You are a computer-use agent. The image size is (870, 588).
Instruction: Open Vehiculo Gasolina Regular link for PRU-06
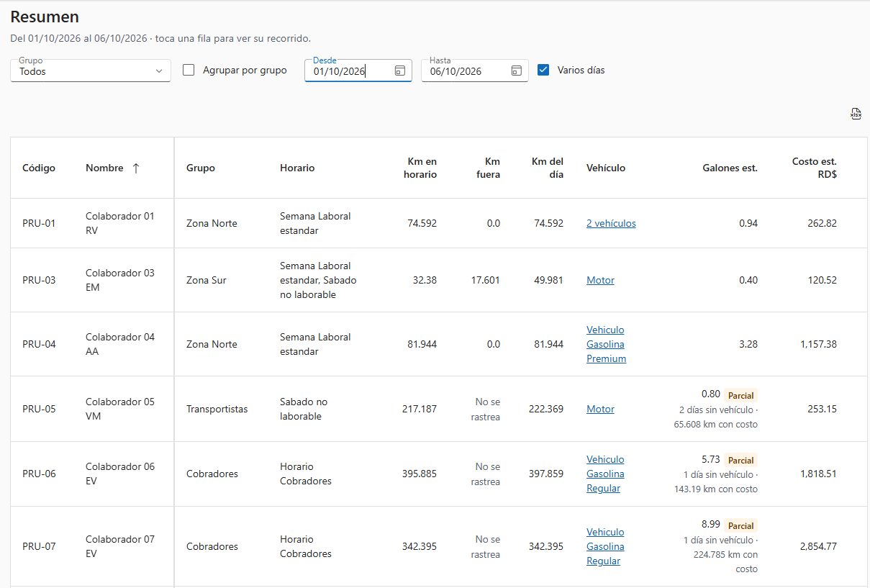[x=605, y=474]
